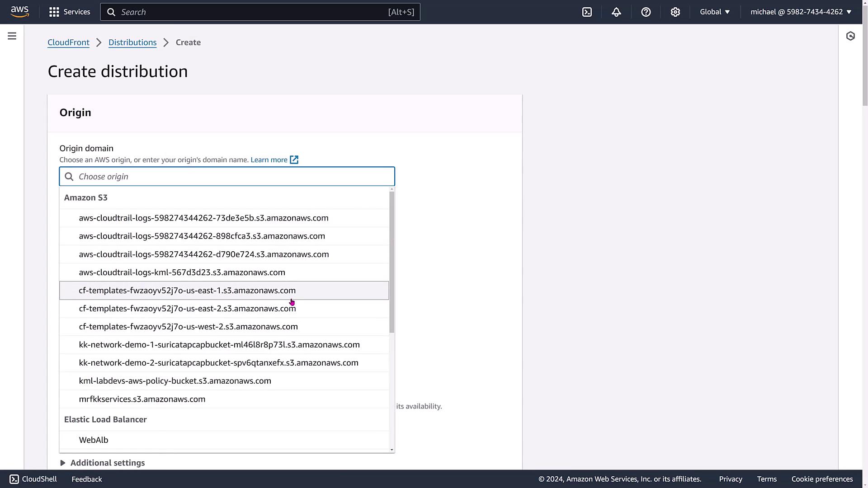Launch CloudShell from top bar icon
The height and width of the screenshot is (488, 868).
[x=587, y=12]
